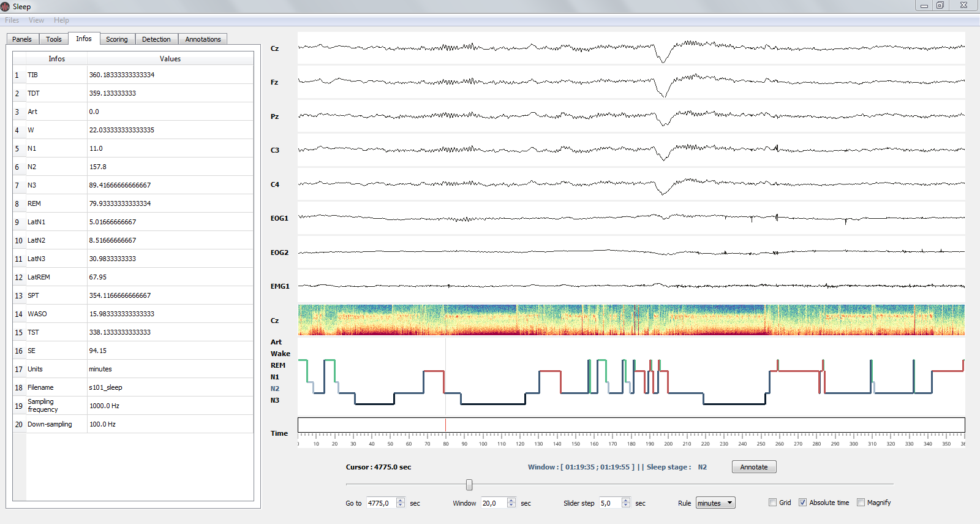The height and width of the screenshot is (524, 980).
Task: Switch to the Tools tab
Action: point(54,39)
